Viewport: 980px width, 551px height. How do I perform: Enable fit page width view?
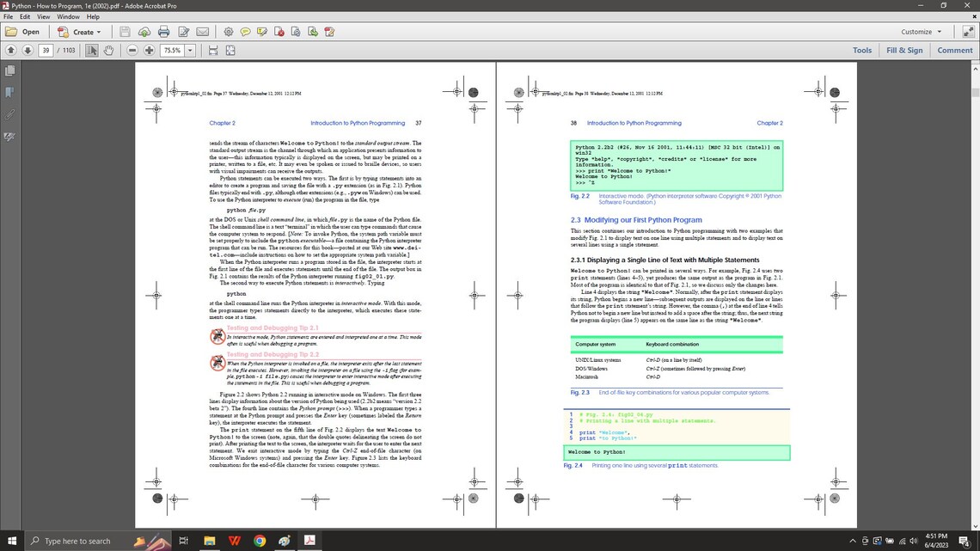[214, 51]
